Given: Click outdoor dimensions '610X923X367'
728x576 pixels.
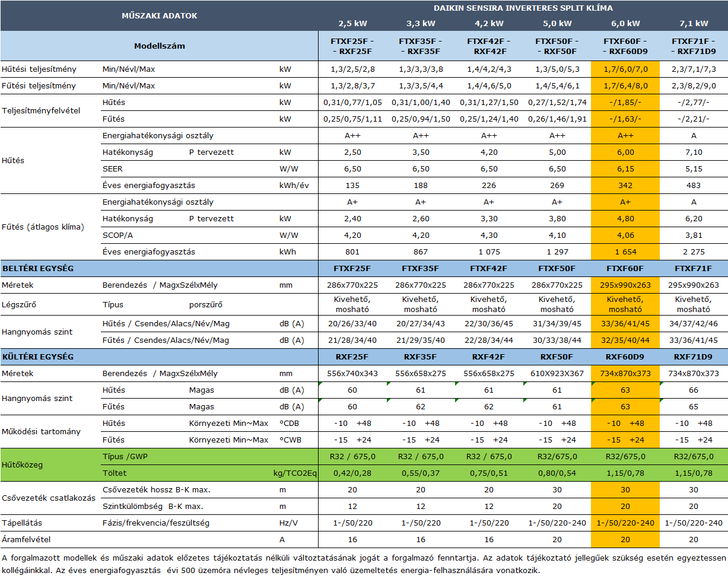Looking at the screenshot, I should point(557,373).
